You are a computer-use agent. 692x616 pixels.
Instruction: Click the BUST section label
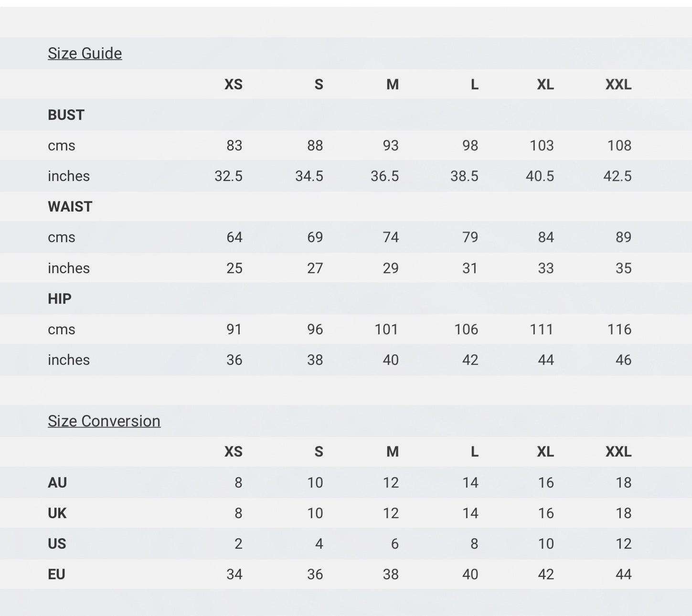point(66,115)
